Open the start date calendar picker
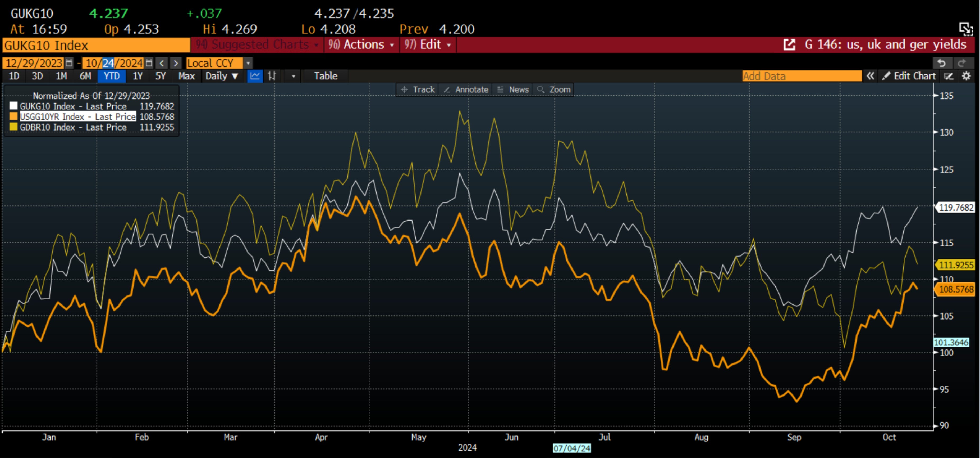 coord(69,63)
